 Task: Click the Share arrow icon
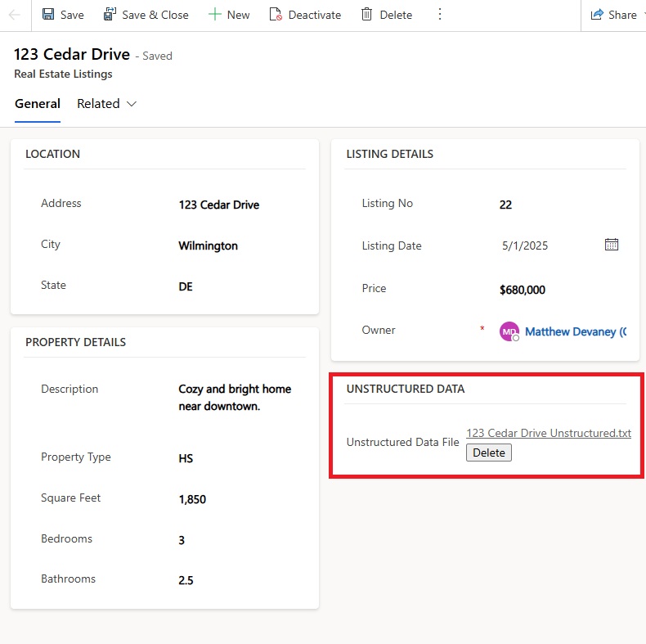(x=597, y=15)
